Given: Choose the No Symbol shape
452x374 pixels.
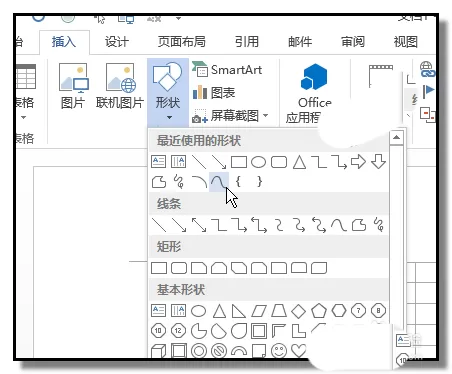Looking at the screenshot, I should [x=219, y=351].
